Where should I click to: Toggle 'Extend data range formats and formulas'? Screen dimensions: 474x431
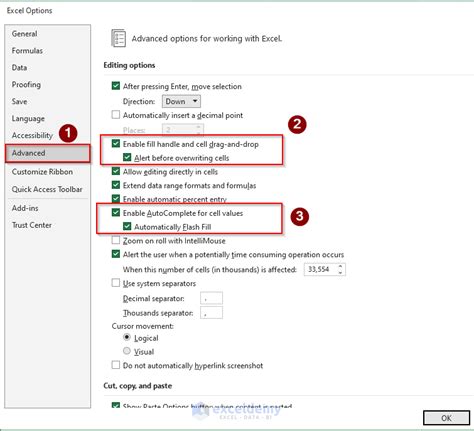tap(116, 185)
